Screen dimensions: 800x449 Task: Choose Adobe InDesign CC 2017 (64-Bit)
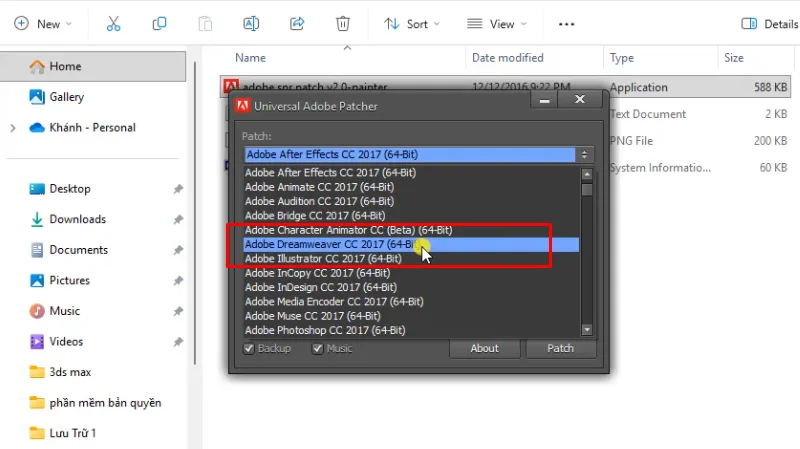412,287
